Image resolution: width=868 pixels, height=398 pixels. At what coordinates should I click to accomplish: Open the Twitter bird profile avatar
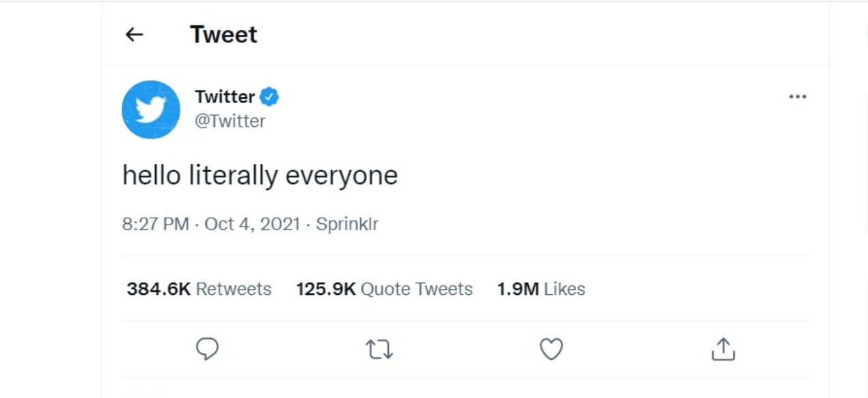click(151, 109)
